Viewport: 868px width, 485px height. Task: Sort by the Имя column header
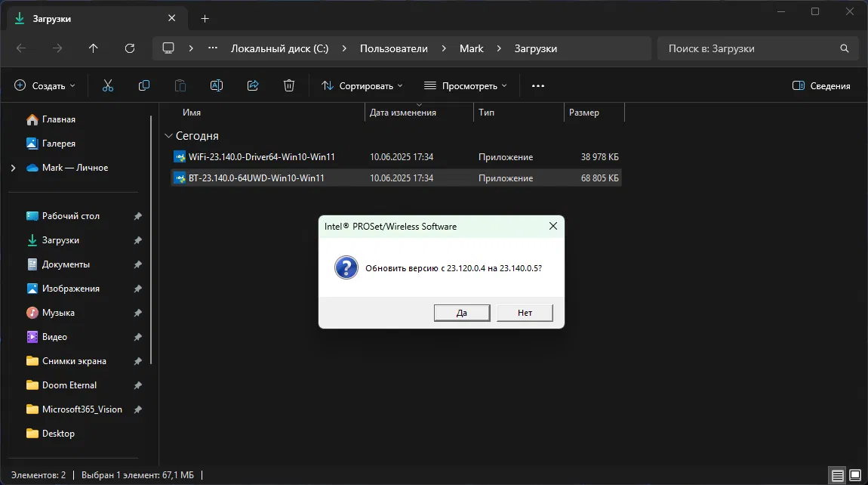tap(192, 113)
